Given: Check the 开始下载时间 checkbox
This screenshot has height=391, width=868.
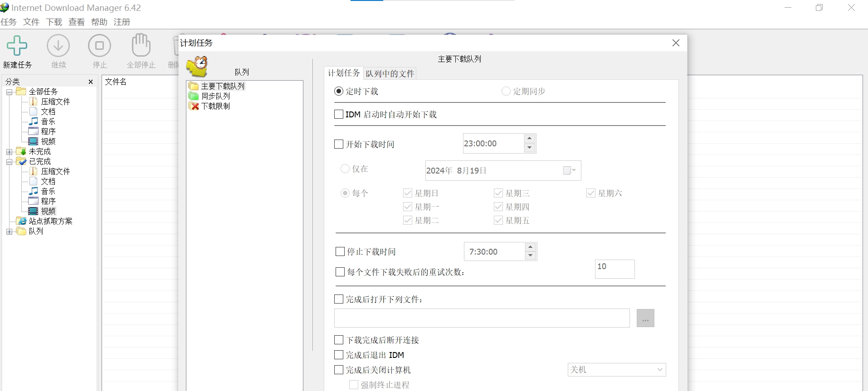Looking at the screenshot, I should (339, 145).
